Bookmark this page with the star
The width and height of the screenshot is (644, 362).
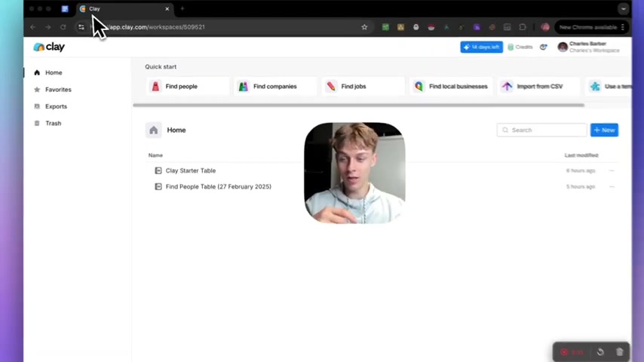[364, 27]
